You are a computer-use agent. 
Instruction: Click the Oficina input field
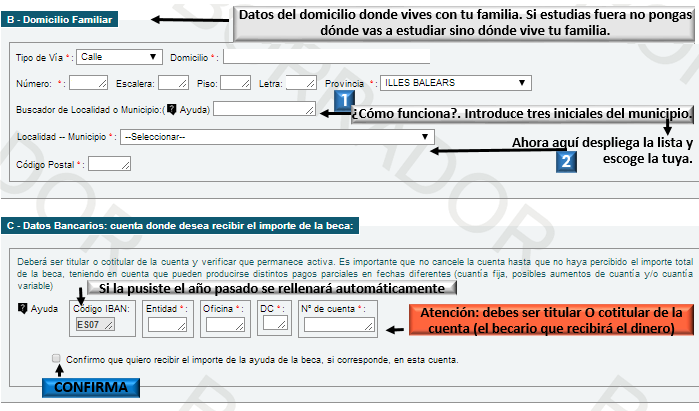coord(225,325)
